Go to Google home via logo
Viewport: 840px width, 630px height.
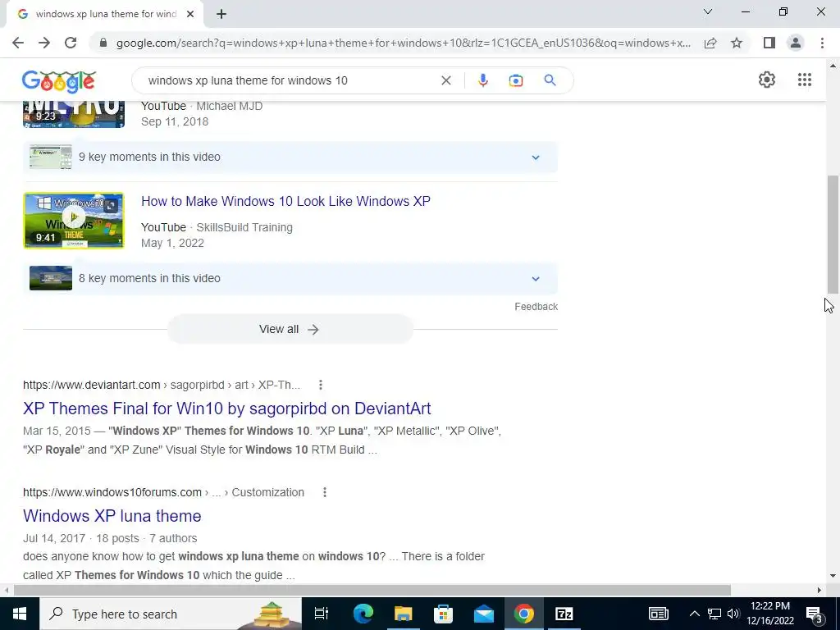(59, 81)
